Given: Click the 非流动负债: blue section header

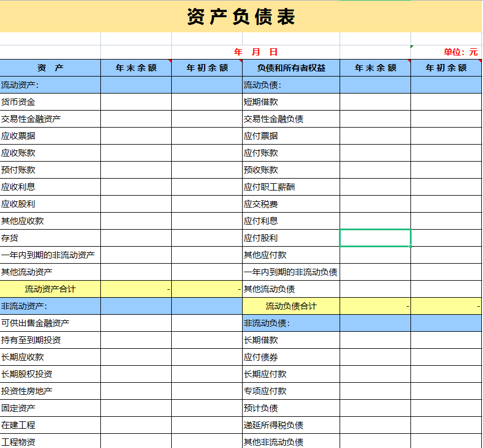Looking at the screenshot, I should pos(290,323).
